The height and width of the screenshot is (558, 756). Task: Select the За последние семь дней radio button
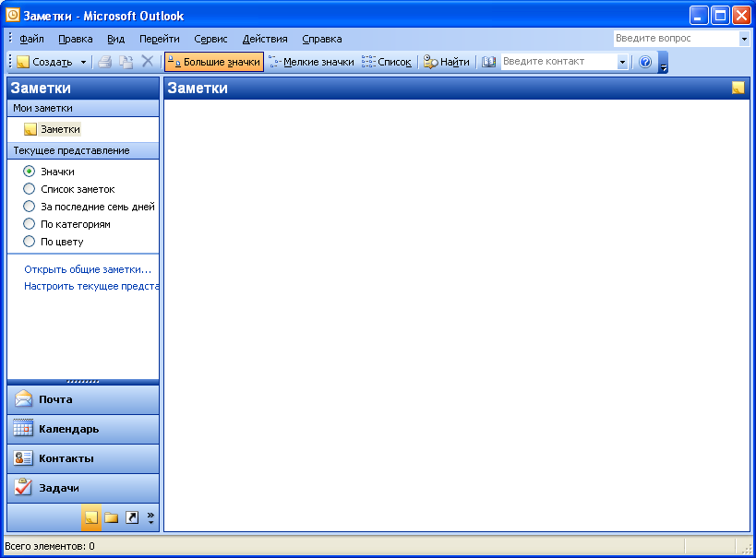29,207
